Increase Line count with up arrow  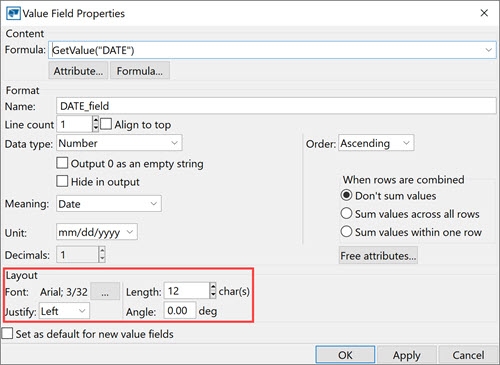96,120
